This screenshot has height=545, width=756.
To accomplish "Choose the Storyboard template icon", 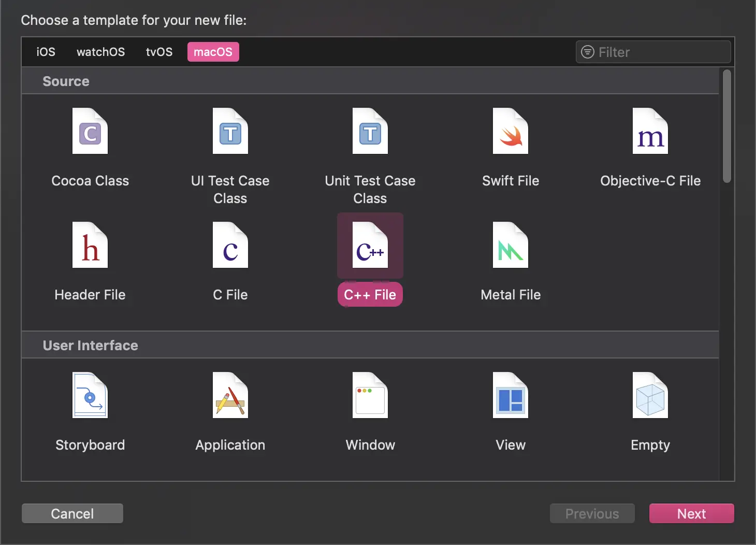I will [90, 395].
